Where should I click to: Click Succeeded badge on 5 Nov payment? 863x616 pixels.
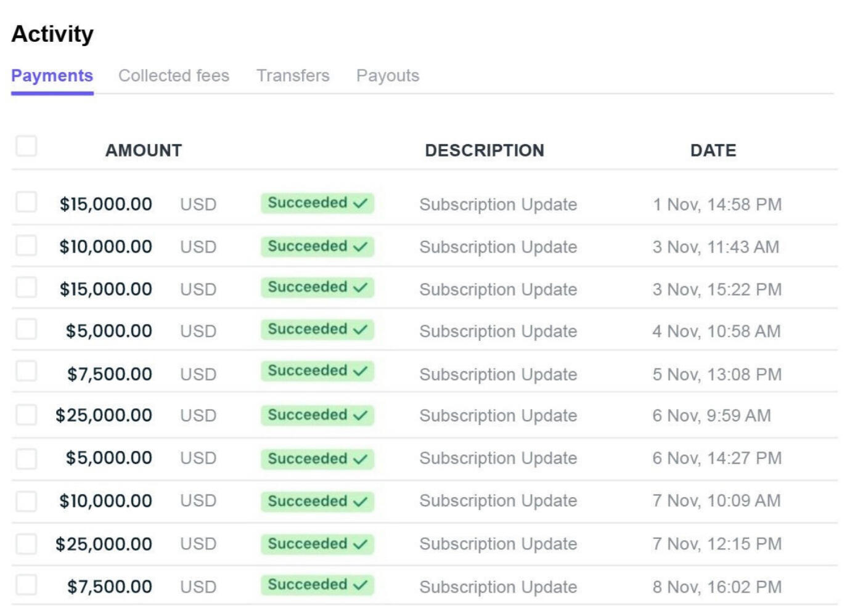click(x=317, y=371)
